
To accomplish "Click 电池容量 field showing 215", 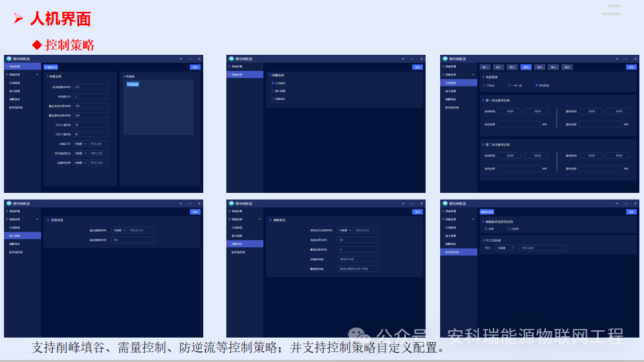I will tap(90, 87).
